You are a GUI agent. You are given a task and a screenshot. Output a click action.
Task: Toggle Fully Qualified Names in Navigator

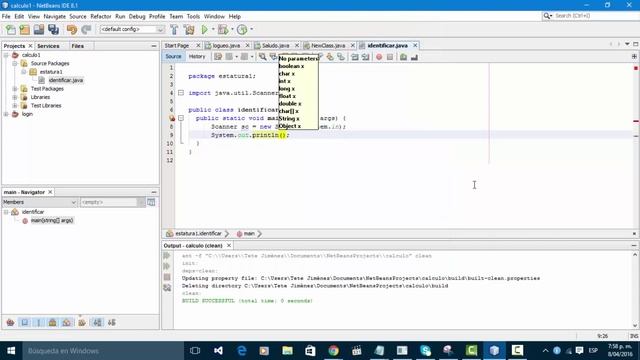point(82,322)
